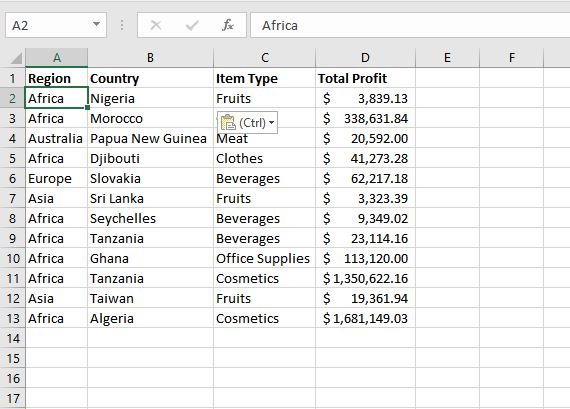Select row 1 header

(13, 79)
